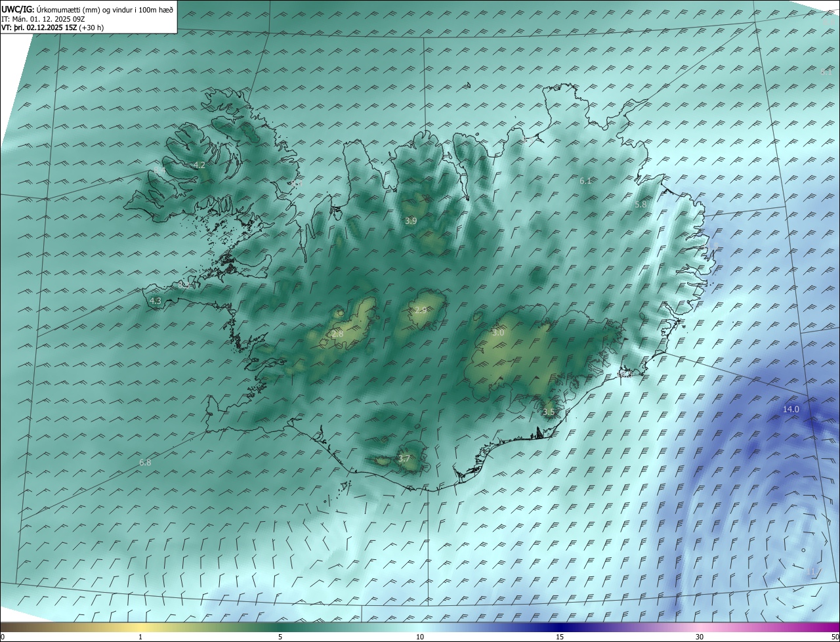The image size is (840, 642).
Task: Click the colorbar tick label 15
Action: click(x=560, y=637)
